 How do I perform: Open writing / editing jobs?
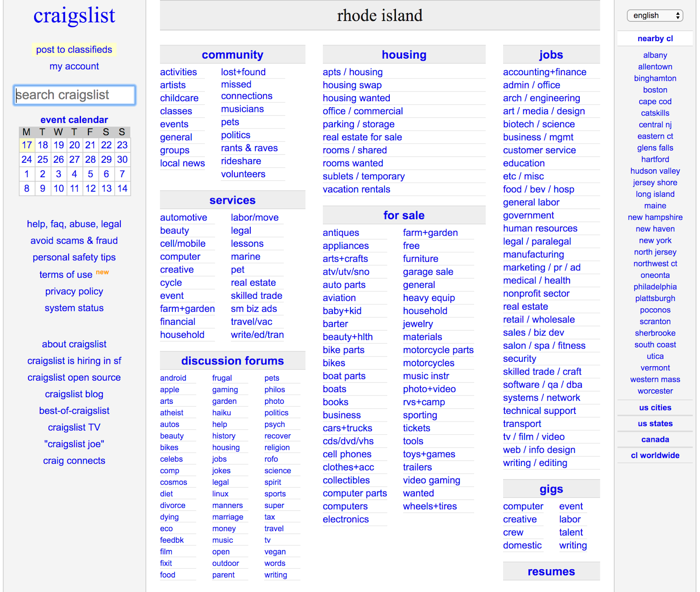tap(535, 463)
